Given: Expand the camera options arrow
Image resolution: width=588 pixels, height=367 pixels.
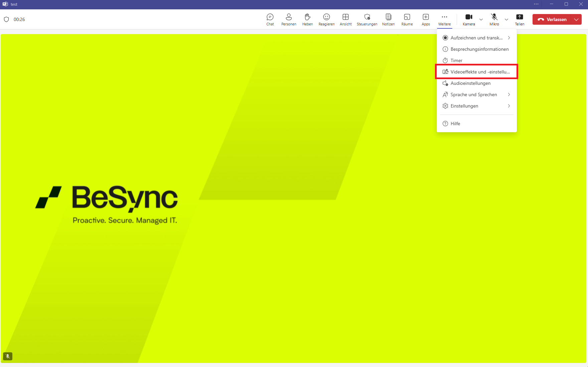Looking at the screenshot, I should [481, 19].
